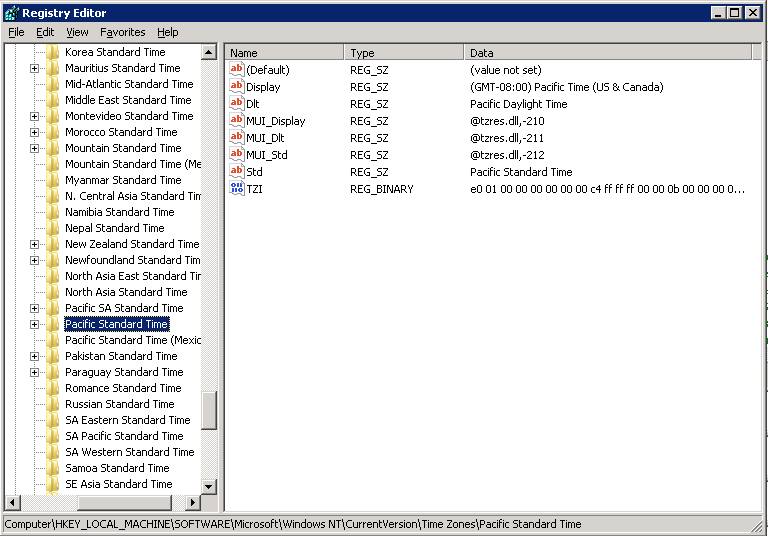
Task: Open the File menu
Action: point(16,32)
